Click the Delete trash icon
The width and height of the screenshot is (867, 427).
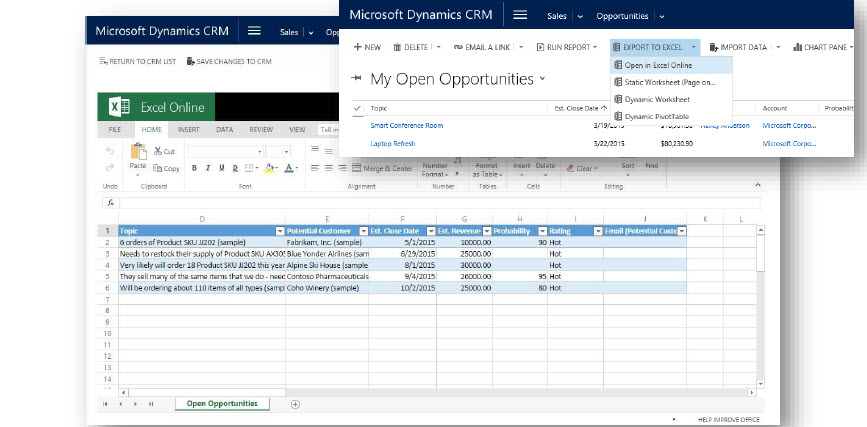pos(397,47)
